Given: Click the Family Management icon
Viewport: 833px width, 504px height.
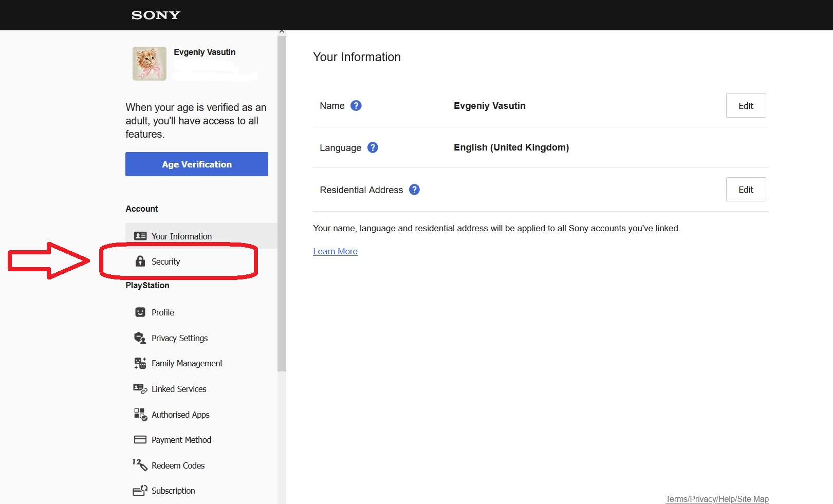Looking at the screenshot, I should (140, 363).
